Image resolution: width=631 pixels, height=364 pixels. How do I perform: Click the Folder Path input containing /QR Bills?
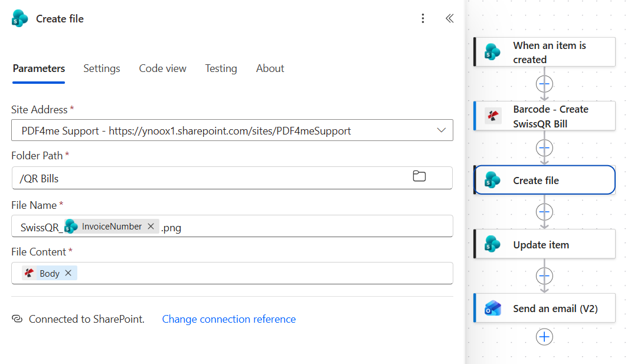[232, 178]
